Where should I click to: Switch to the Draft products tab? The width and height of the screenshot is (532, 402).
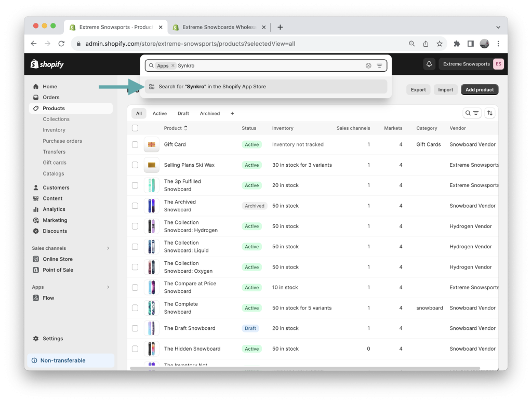point(183,113)
